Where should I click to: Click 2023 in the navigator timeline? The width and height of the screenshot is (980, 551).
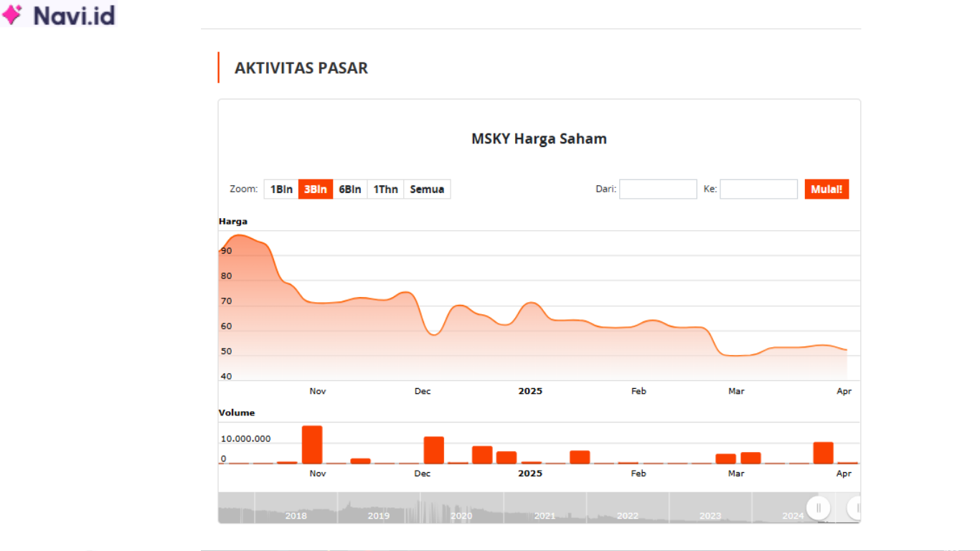(x=710, y=516)
